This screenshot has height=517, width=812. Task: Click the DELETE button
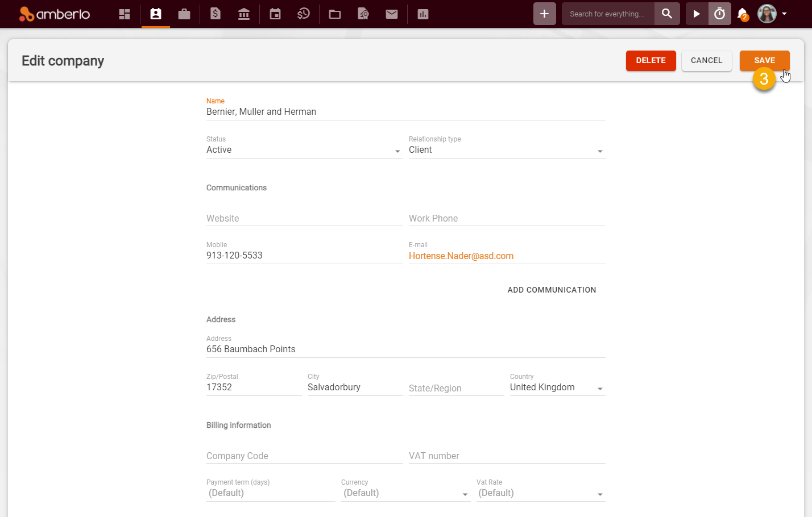(651, 60)
